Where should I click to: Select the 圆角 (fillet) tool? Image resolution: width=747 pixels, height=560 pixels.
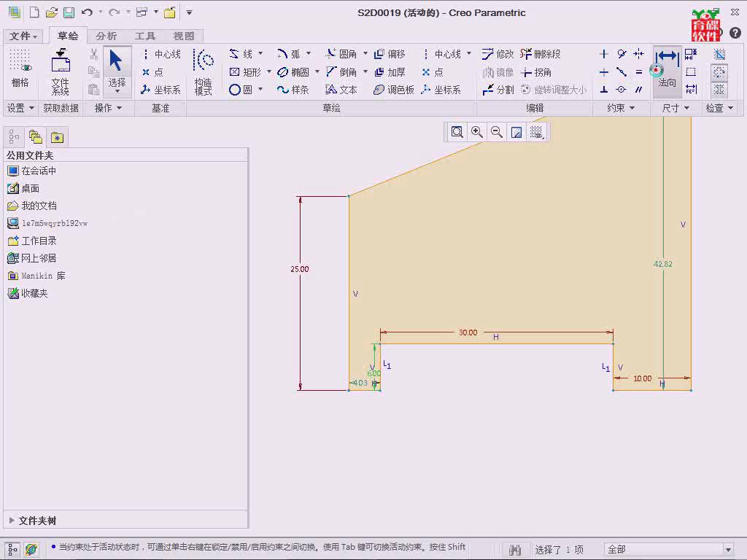341,54
